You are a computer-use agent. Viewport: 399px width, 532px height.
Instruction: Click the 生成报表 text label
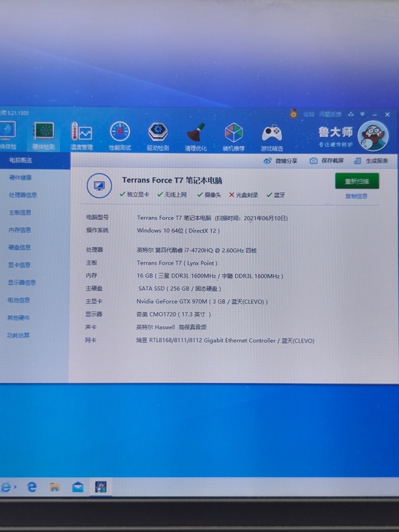click(376, 161)
